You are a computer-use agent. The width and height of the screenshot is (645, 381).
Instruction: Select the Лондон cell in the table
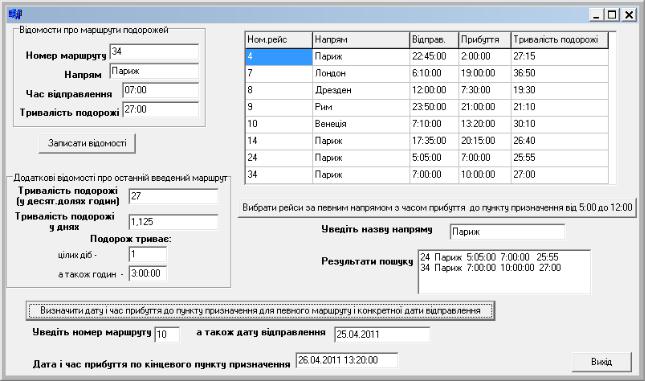361,74
